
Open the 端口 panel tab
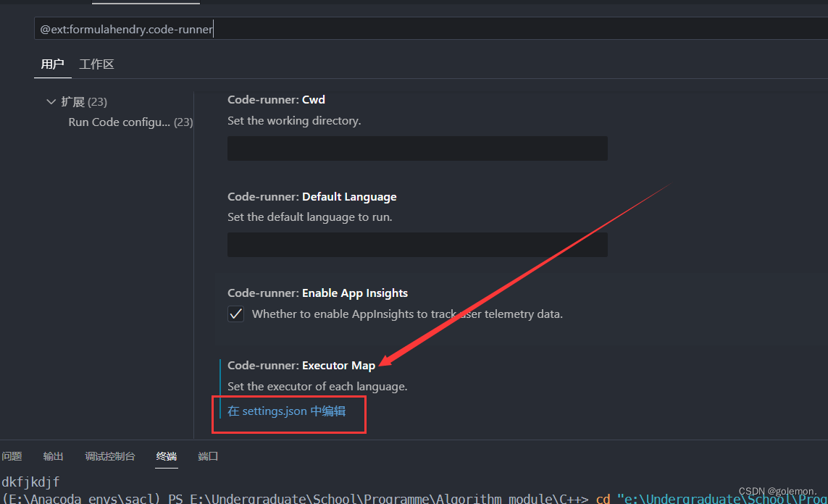207,456
